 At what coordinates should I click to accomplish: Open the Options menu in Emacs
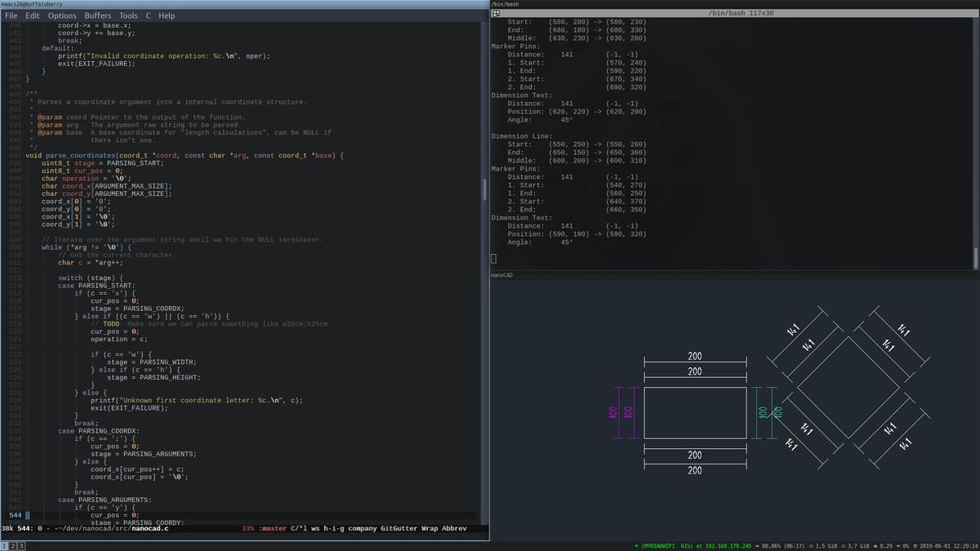62,16
